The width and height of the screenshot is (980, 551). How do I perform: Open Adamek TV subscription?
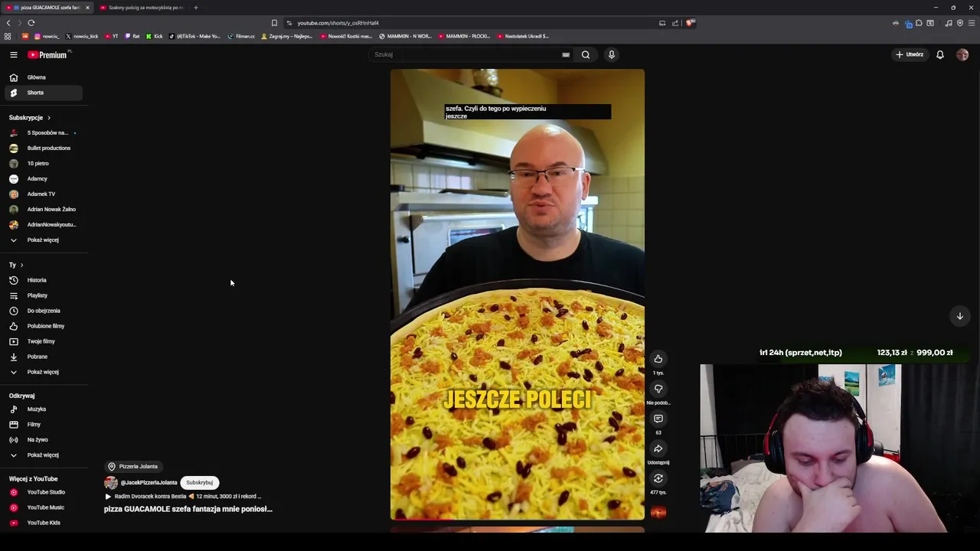point(43,194)
